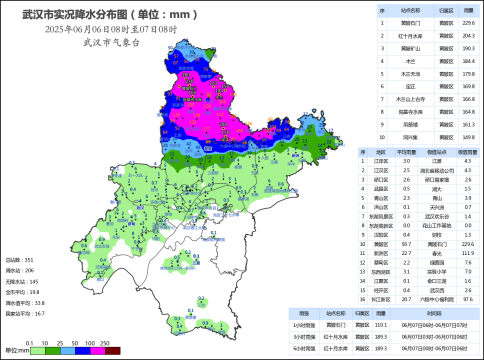Click the light green 0.1–10 legend swatch

tap(38, 351)
